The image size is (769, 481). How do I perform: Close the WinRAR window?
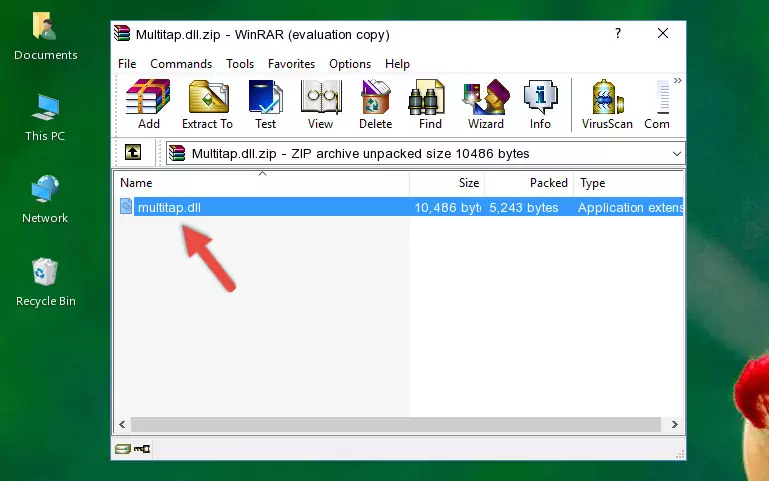coord(663,33)
